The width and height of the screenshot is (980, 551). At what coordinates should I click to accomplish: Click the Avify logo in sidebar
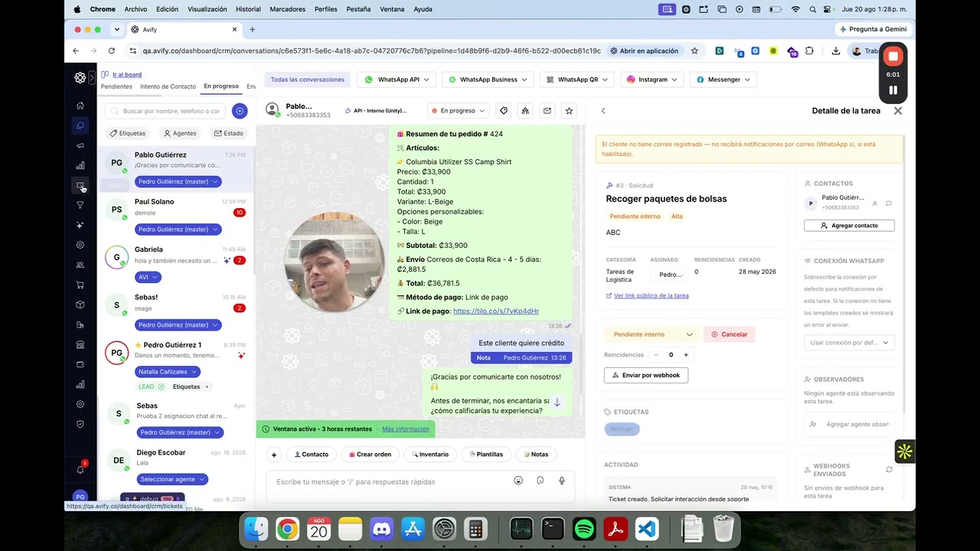80,77
